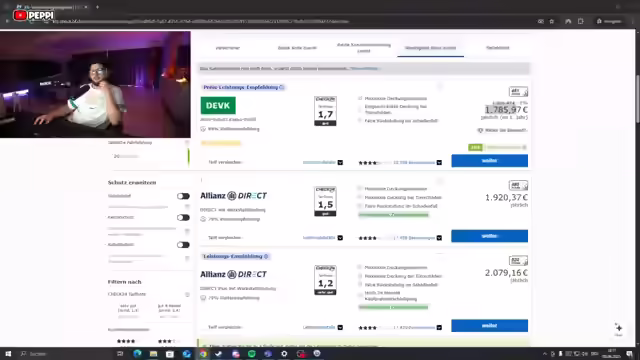Open the Check24 grade 1,7 badge
Viewport: 640px width, 360px height.
[x=325, y=111]
